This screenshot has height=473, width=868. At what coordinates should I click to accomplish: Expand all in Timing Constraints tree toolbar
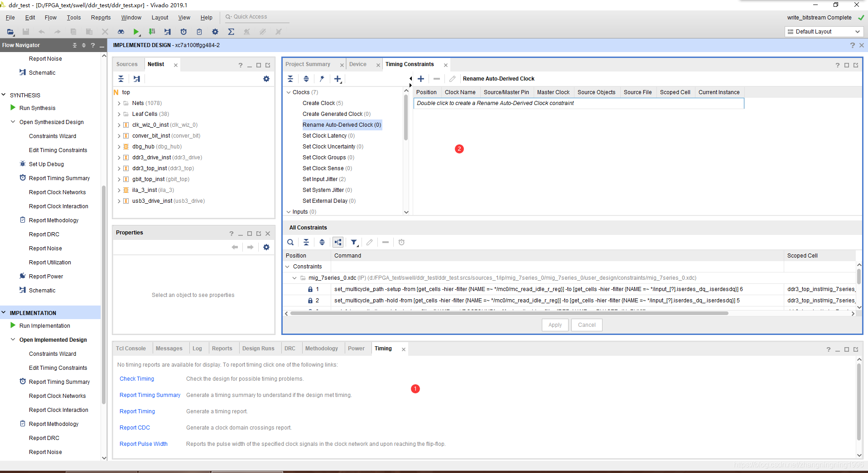click(306, 79)
